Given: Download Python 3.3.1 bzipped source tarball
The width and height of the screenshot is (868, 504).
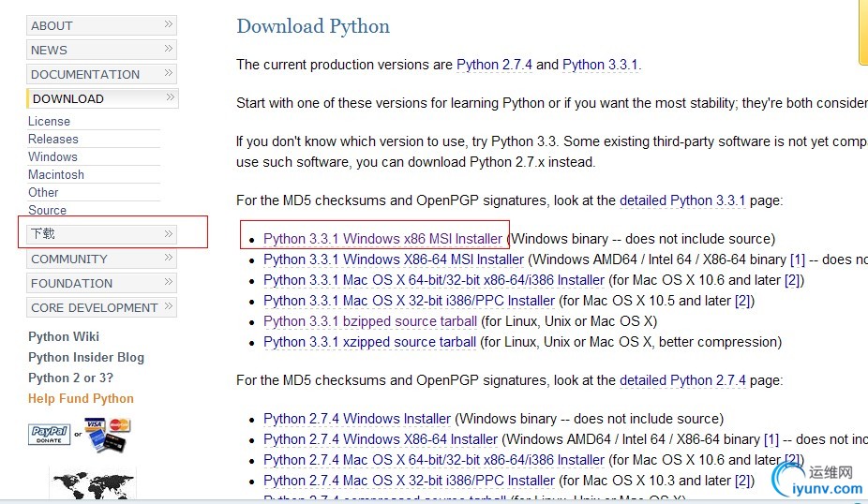Looking at the screenshot, I should point(369,321).
